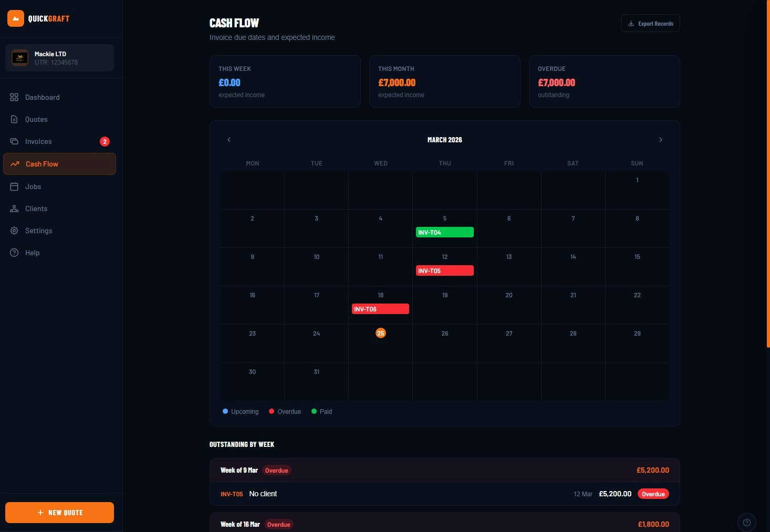Click the Invoices stack icon

click(x=14, y=141)
